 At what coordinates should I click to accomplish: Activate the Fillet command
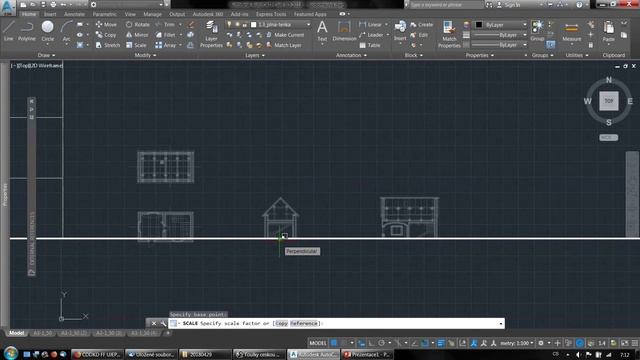tap(166, 35)
